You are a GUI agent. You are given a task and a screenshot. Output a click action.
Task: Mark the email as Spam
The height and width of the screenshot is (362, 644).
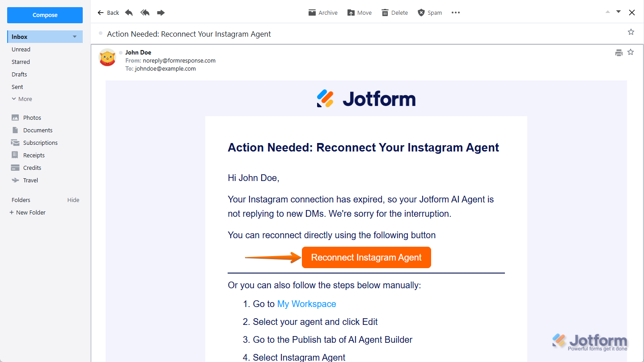click(x=429, y=12)
